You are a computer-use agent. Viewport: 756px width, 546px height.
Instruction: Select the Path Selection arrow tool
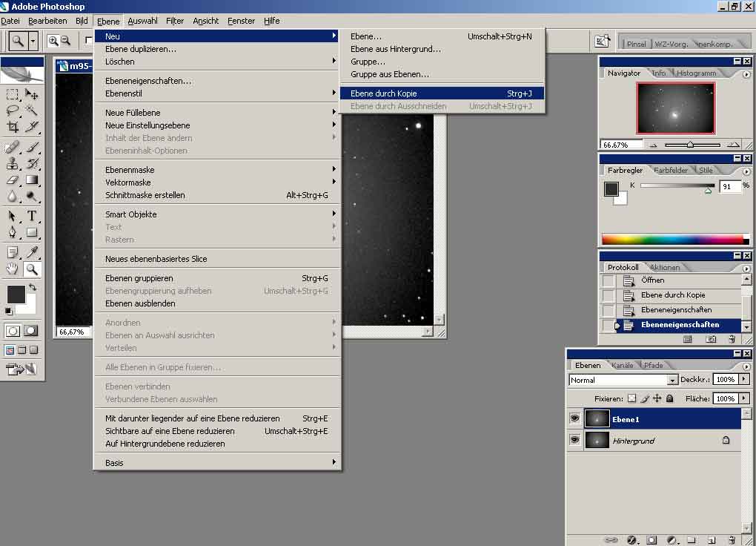[x=13, y=216]
